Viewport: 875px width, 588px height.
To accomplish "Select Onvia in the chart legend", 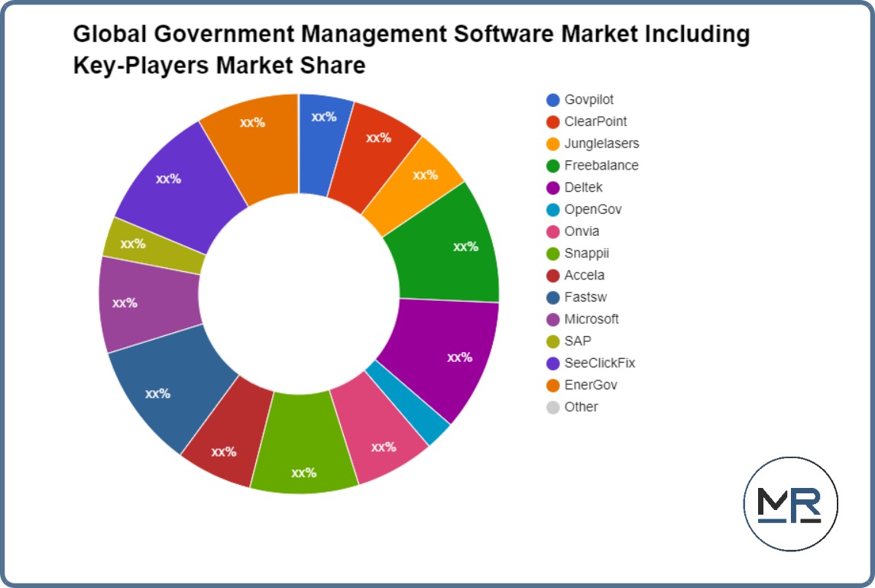I will [x=582, y=231].
